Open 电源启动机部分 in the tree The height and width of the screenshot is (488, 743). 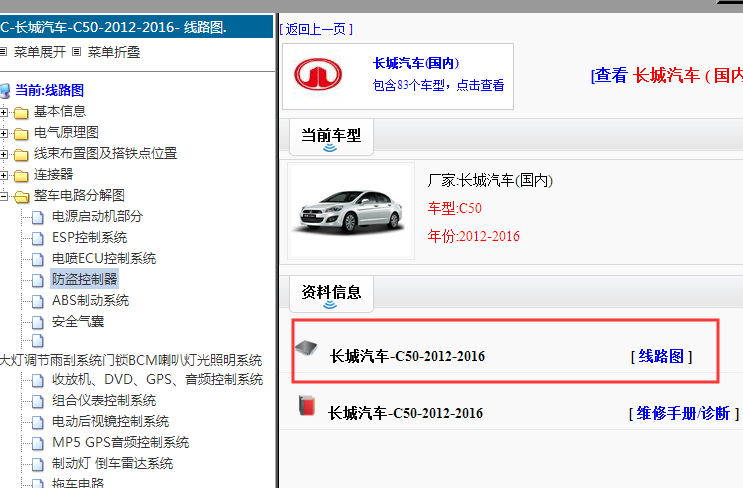pyautogui.click(x=98, y=217)
